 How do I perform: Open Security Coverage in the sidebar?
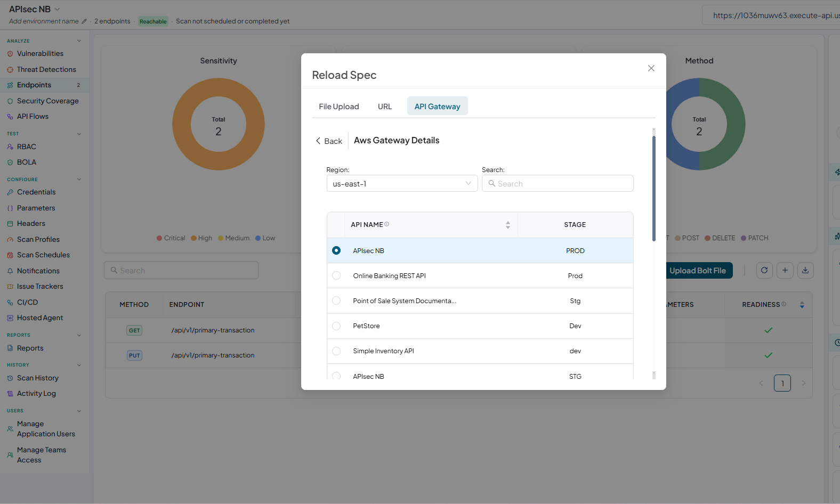(47, 101)
